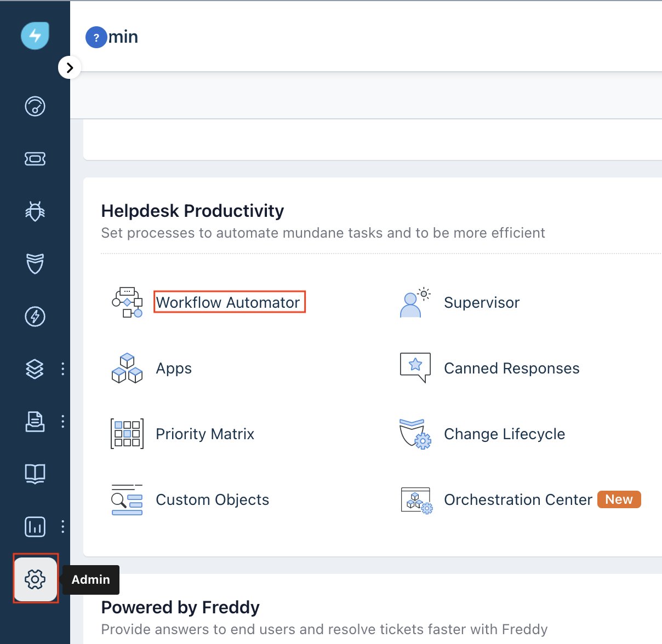Open the Supervisor settings

(x=481, y=302)
